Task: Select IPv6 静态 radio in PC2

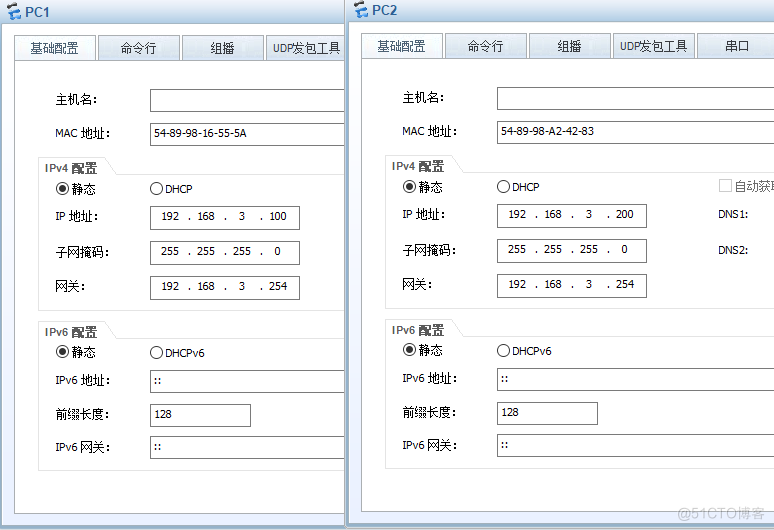Action: pos(409,350)
